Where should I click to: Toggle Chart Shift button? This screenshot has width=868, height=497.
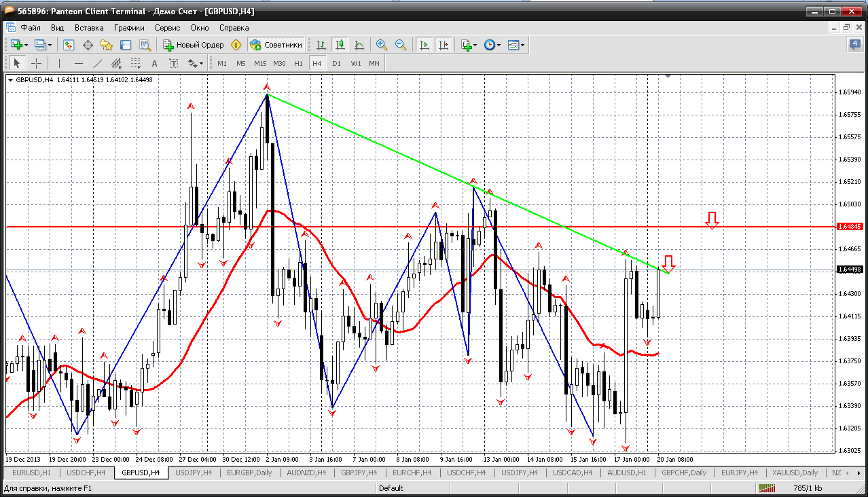[x=443, y=45]
